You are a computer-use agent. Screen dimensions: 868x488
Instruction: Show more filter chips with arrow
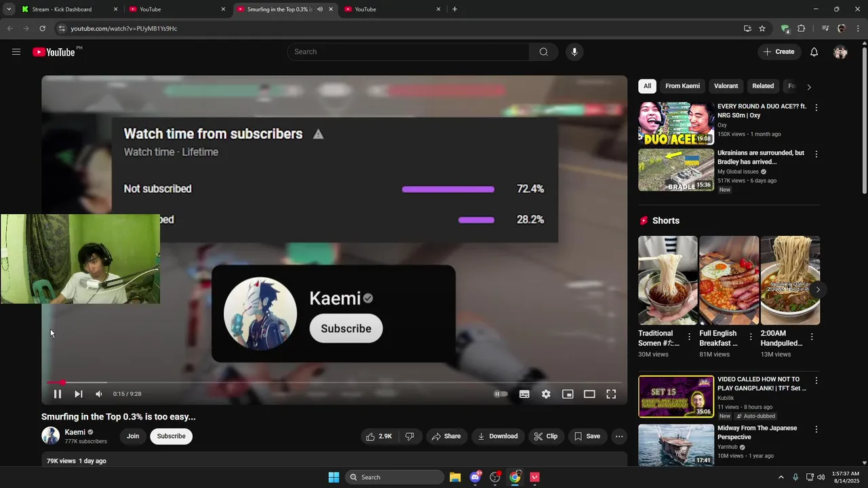tap(809, 87)
